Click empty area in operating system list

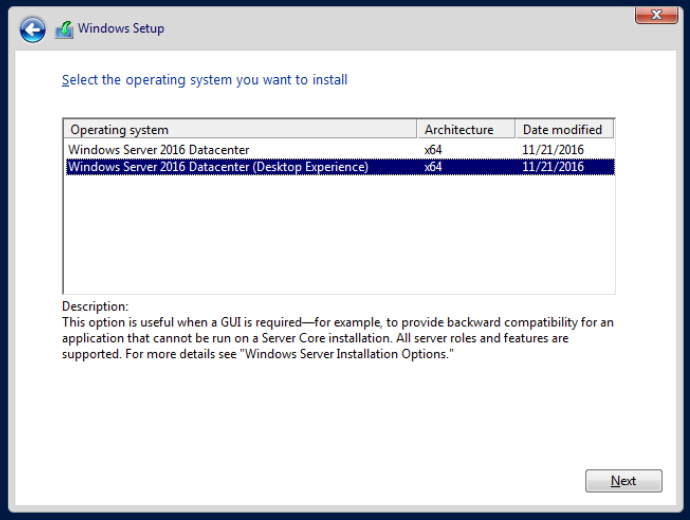pos(338,235)
